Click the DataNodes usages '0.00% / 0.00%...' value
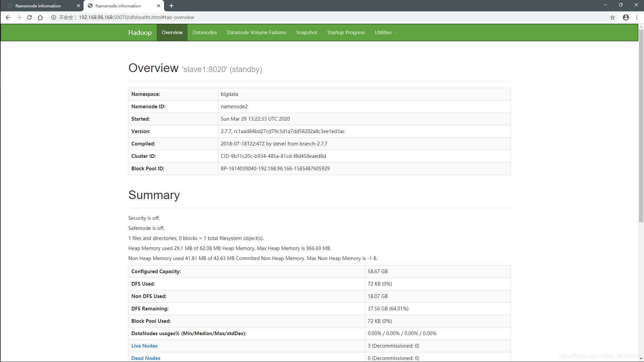Screen dimensions: 644x362 [x=402, y=334]
